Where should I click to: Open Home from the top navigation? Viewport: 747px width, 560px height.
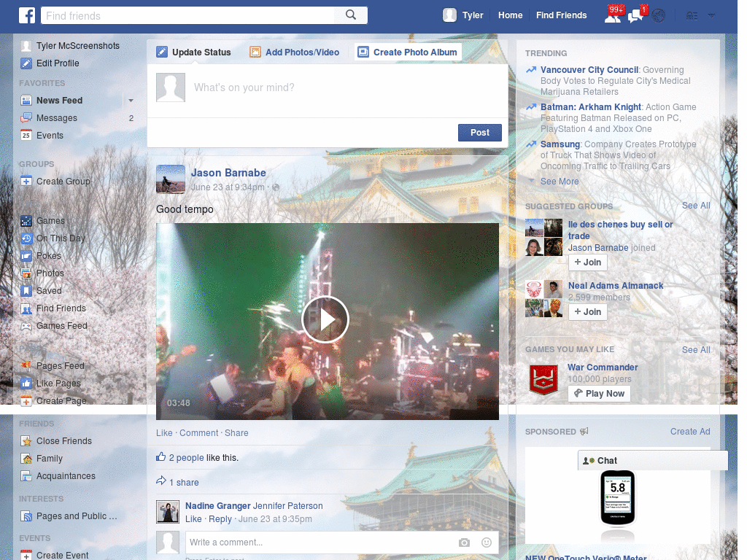pos(510,15)
